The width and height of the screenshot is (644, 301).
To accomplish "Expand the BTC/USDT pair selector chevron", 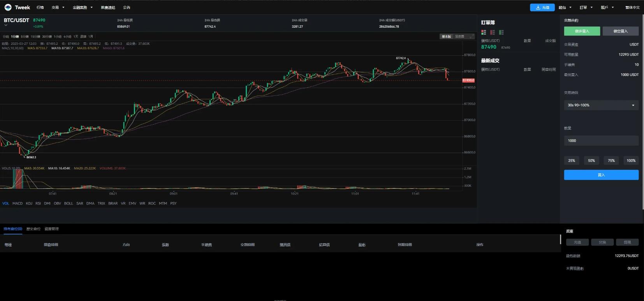I will (6, 25).
